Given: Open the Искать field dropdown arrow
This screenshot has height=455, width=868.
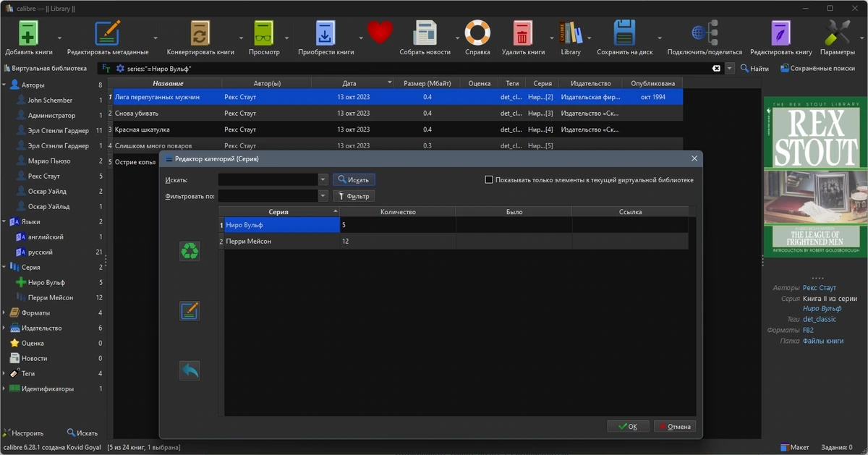Looking at the screenshot, I should pos(323,179).
